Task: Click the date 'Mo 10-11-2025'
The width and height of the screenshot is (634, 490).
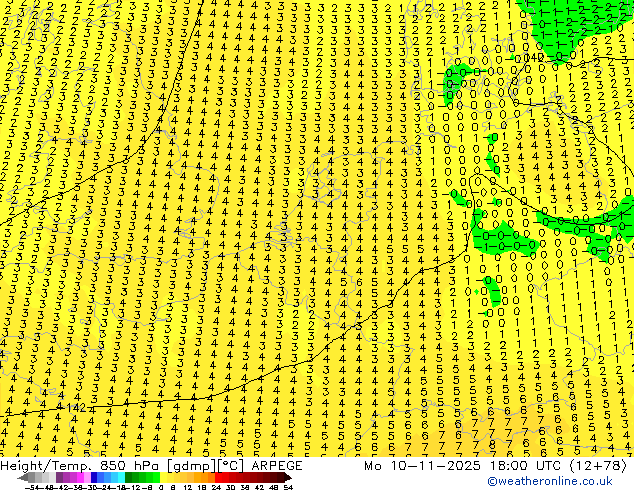Action: [422, 466]
